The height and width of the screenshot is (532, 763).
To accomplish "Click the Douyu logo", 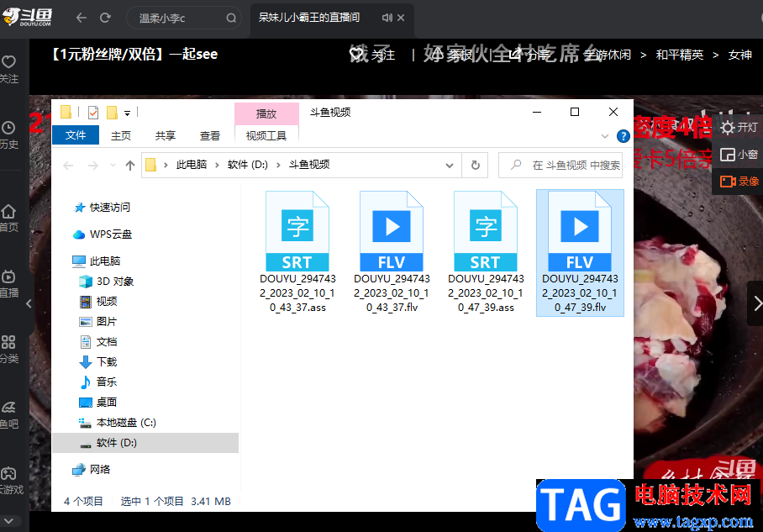I will point(27,18).
